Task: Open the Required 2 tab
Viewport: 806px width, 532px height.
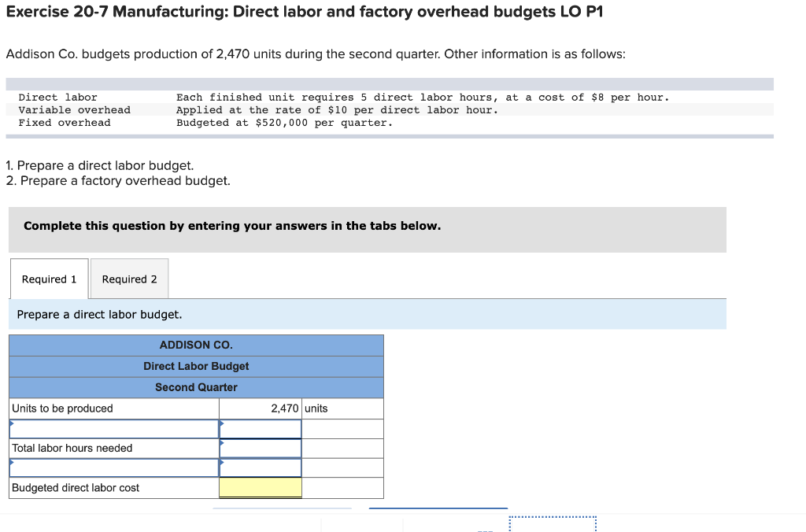Action: 130,279
